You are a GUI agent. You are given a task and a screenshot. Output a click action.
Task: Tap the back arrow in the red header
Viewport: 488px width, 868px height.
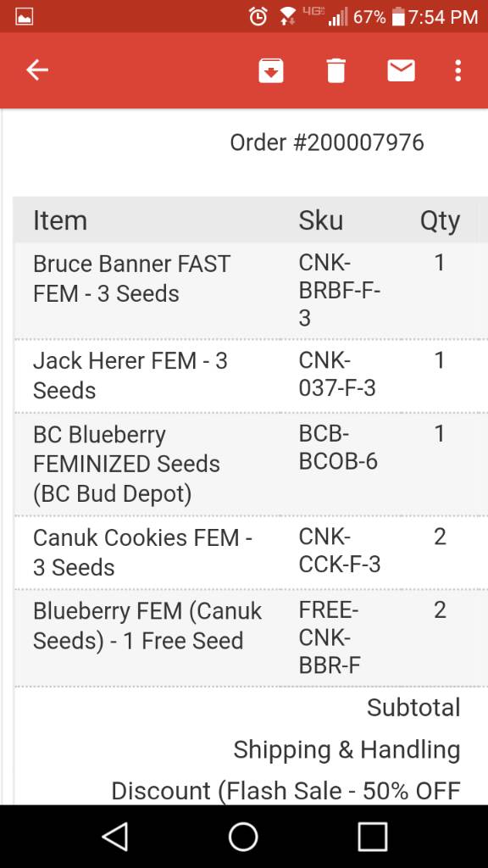click(x=37, y=70)
